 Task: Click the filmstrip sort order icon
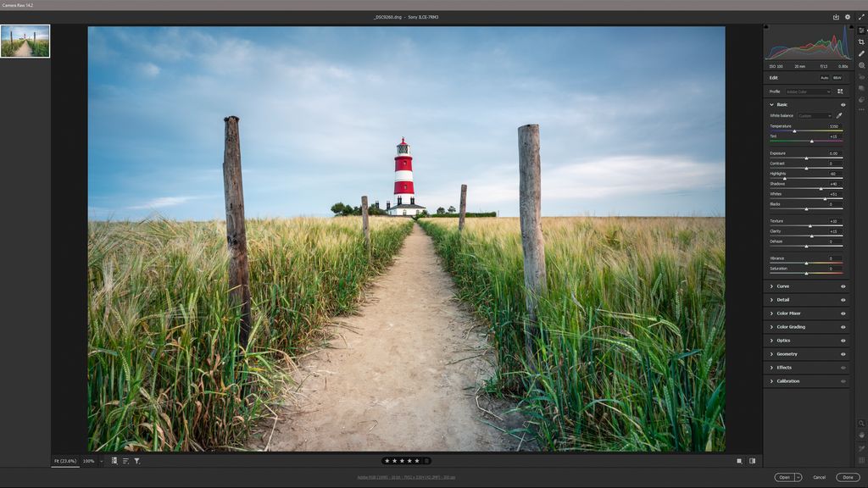(x=125, y=461)
